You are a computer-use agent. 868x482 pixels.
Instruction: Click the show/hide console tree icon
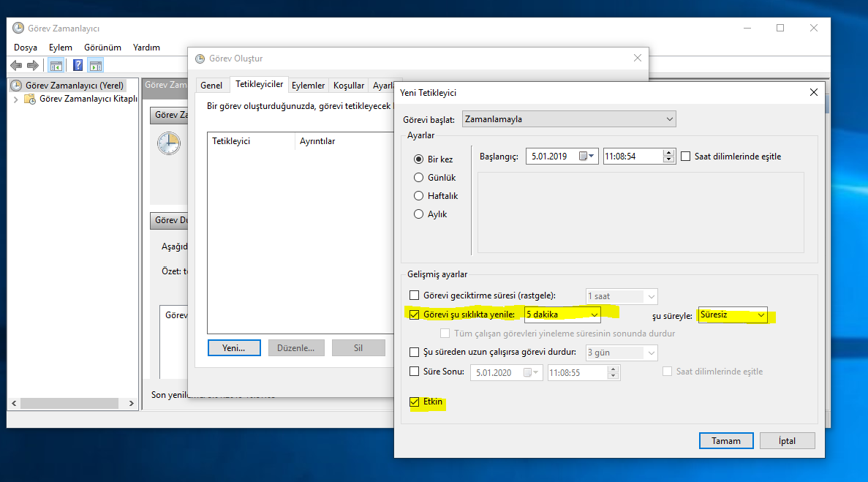click(56, 65)
